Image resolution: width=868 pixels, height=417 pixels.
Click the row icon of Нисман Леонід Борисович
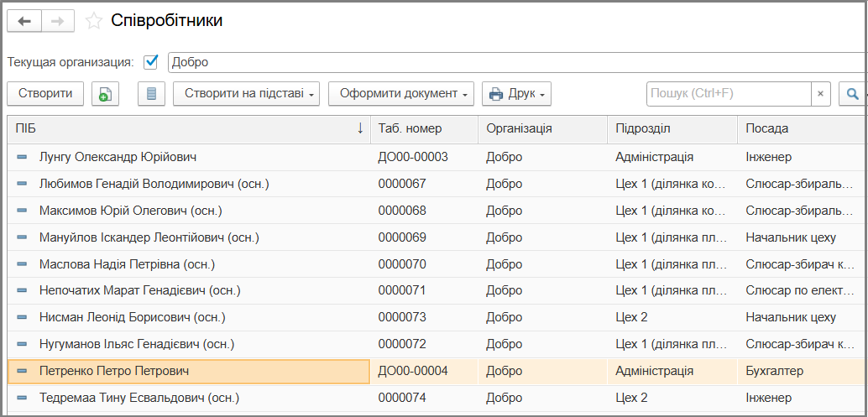pos(22,317)
